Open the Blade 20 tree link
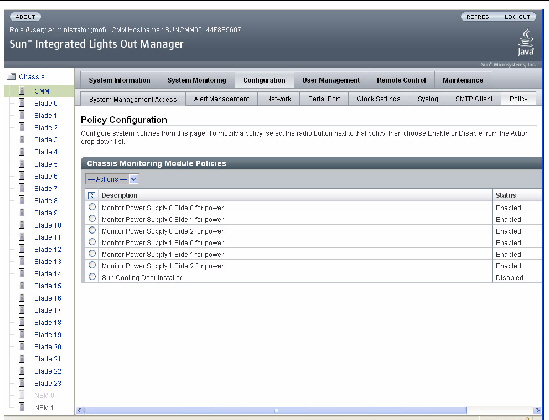 pyautogui.click(x=48, y=346)
